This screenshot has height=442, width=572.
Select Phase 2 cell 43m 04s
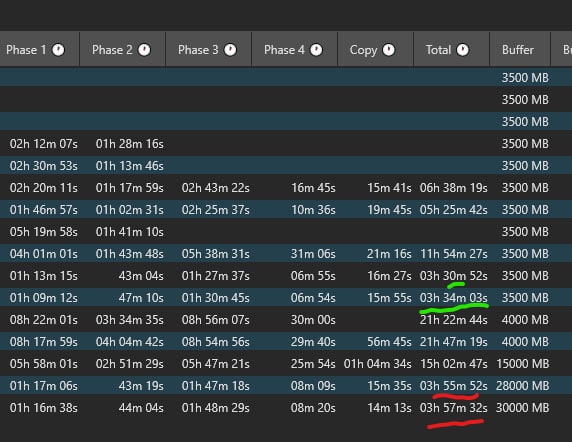(x=141, y=276)
